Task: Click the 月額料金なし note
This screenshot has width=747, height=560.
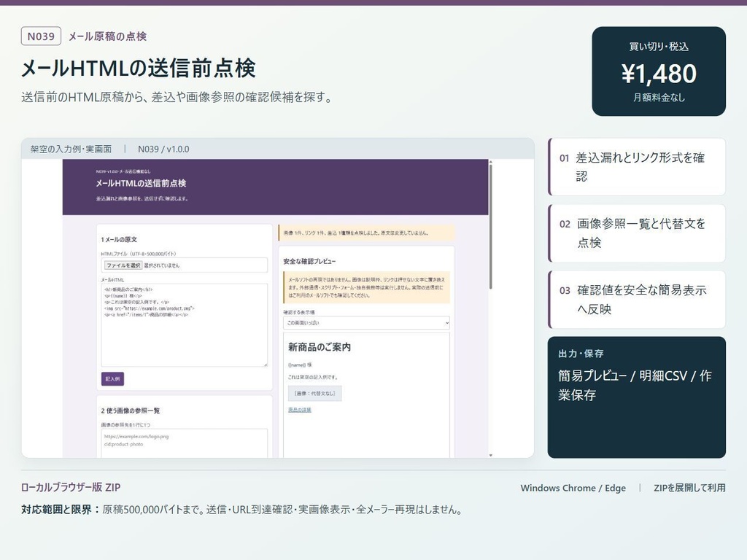Action: pyautogui.click(x=659, y=98)
